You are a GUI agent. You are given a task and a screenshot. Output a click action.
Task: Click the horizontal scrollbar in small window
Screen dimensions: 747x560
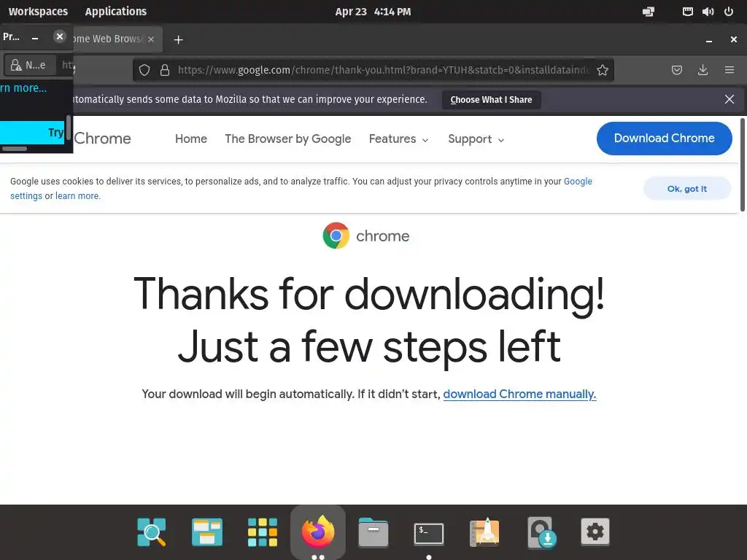click(x=15, y=149)
